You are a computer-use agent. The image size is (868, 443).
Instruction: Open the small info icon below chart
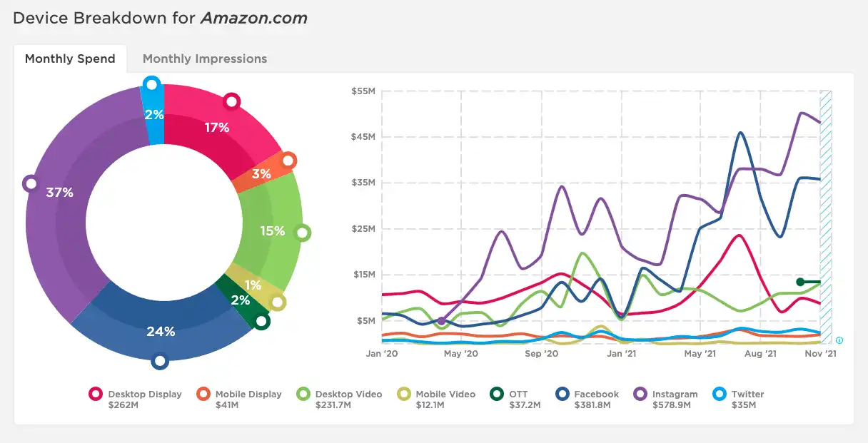point(839,340)
